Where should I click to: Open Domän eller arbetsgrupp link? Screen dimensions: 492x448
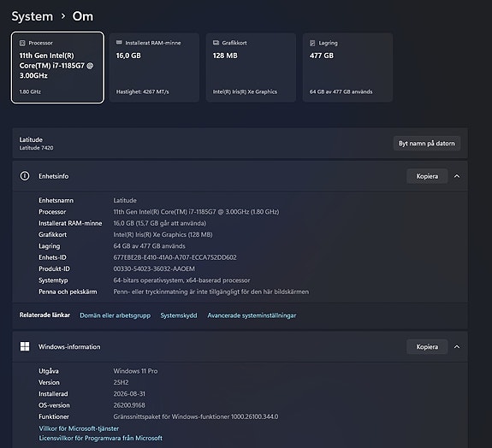(116, 315)
